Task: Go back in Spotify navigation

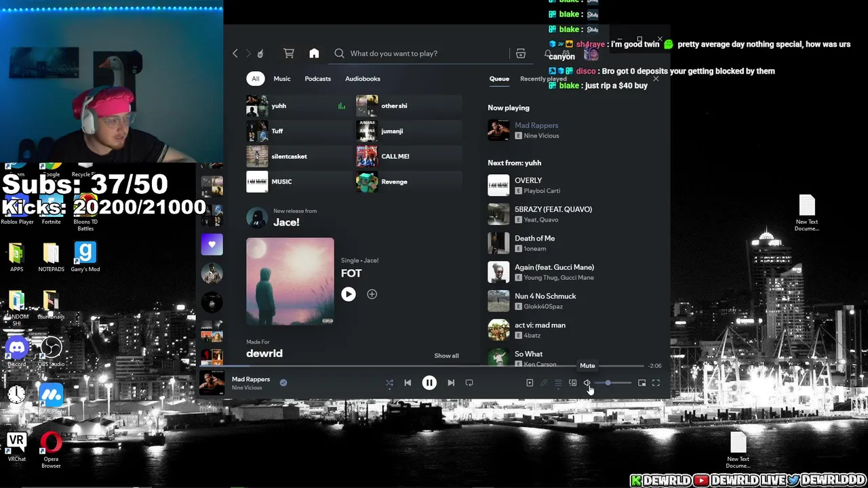Action: coord(235,54)
